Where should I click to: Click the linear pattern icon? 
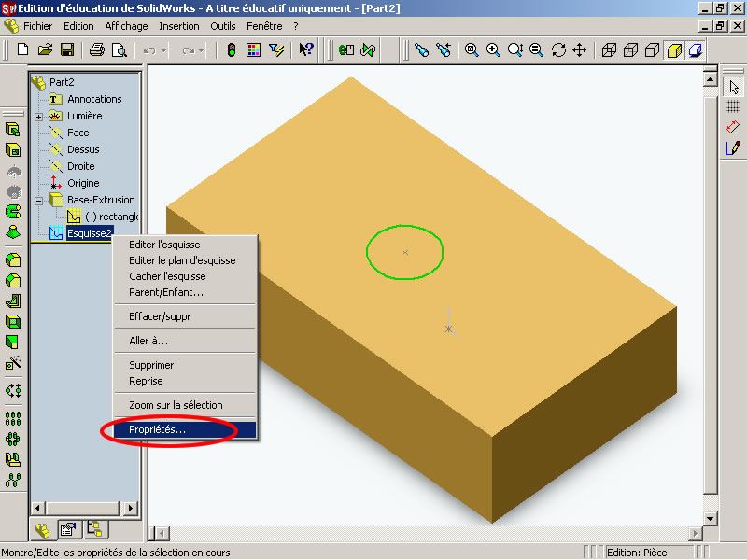[x=13, y=418]
